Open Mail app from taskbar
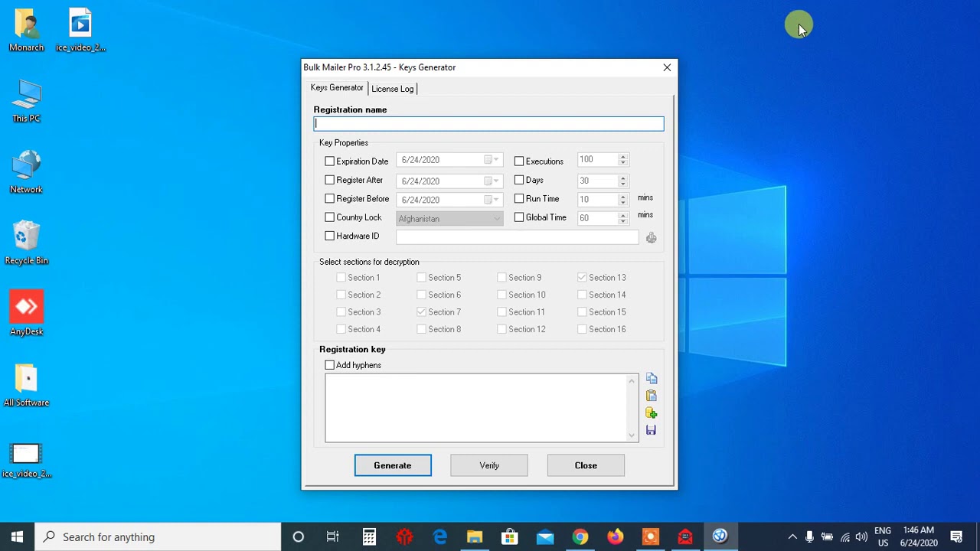This screenshot has width=980, height=551. coord(544,536)
